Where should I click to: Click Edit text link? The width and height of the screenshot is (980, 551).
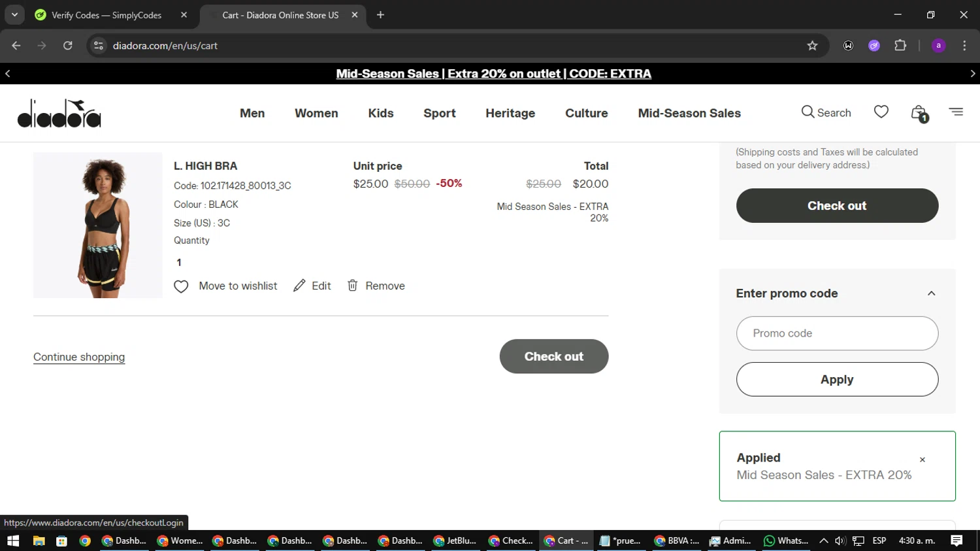[321, 286]
